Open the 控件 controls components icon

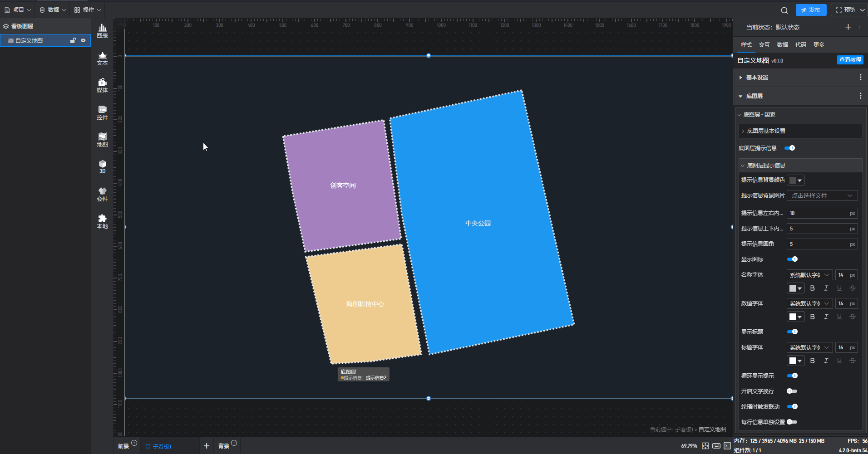click(x=102, y=112)
